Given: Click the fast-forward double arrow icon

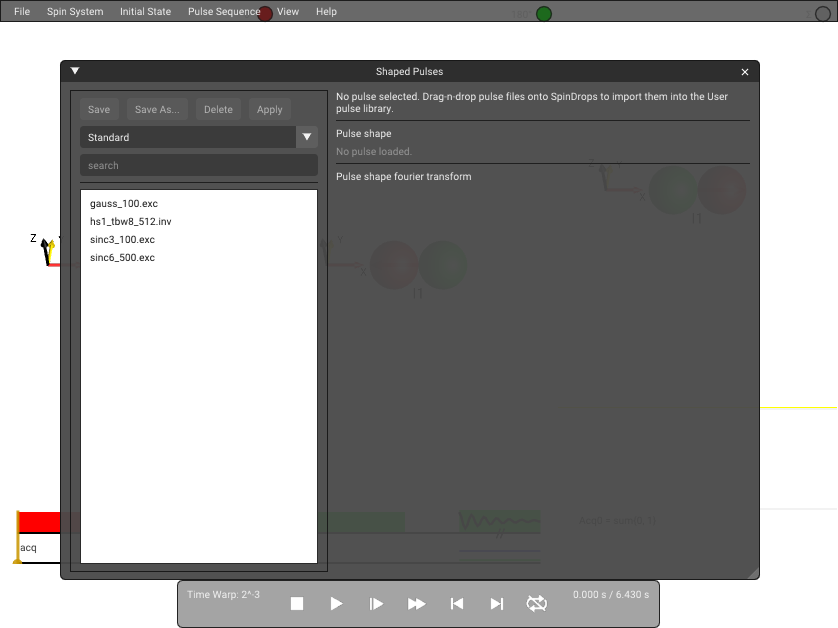Looking at the screenshot, I should [x=416, y=603].
